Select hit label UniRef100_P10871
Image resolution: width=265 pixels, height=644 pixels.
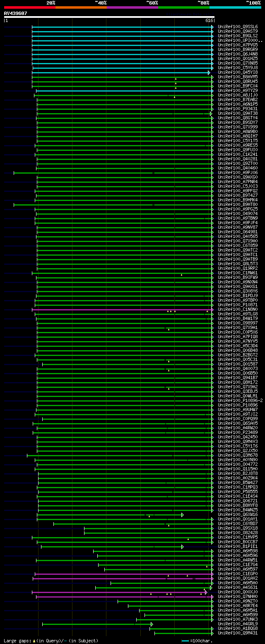[238, 305]
